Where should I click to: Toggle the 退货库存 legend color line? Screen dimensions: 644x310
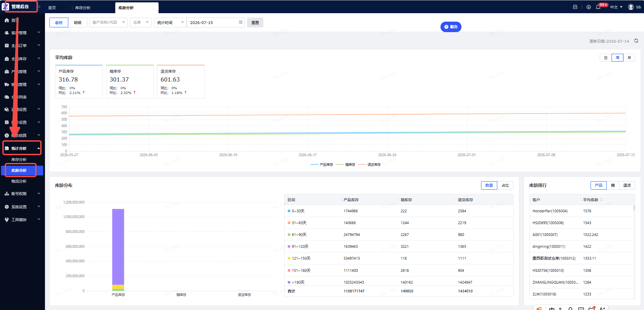pos(362,165)
